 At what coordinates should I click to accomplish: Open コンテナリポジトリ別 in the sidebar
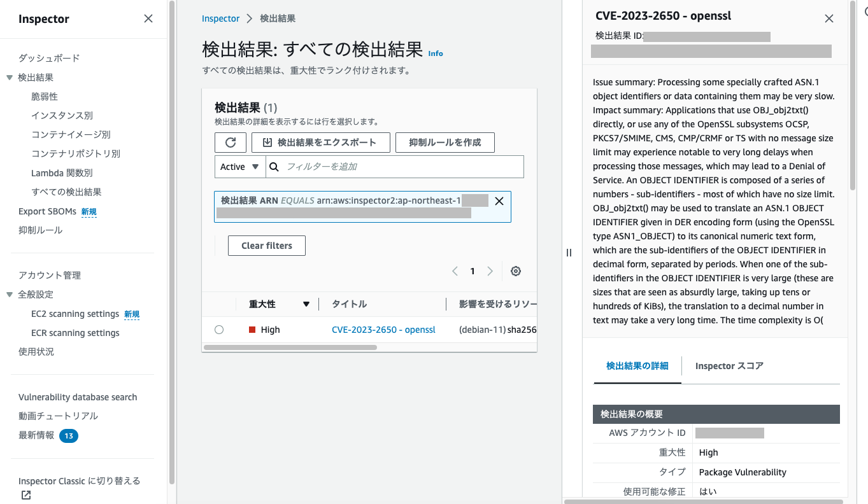coord(76,153)
